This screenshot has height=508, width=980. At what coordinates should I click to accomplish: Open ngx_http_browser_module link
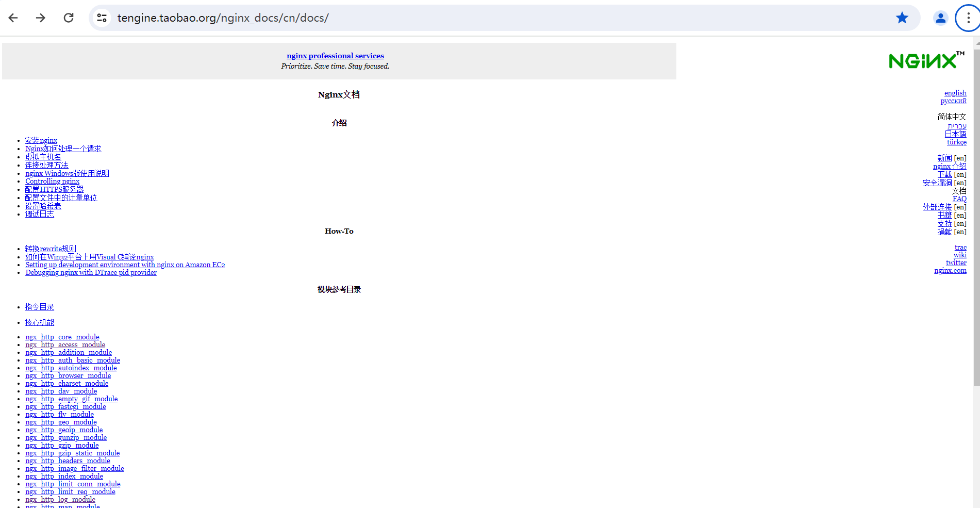(68, 375)
